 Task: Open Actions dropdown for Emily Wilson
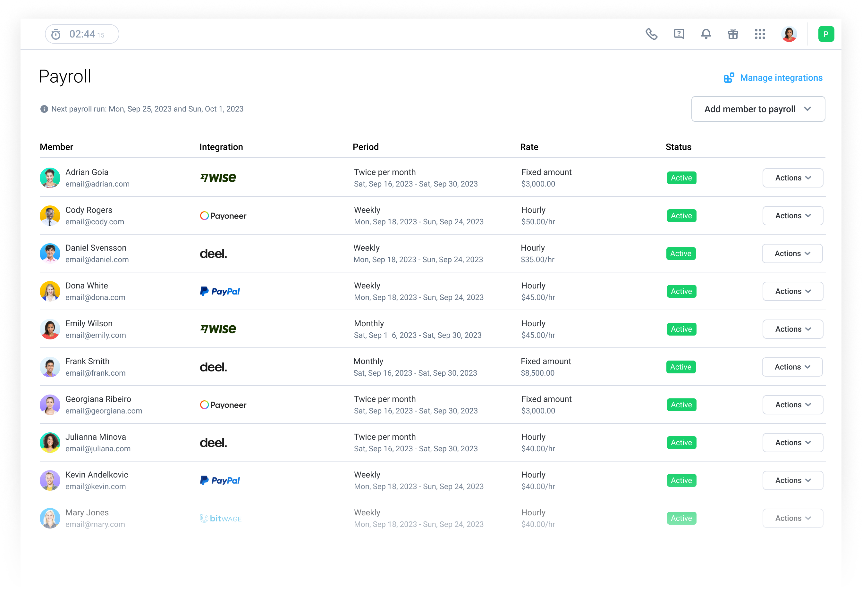792,329
